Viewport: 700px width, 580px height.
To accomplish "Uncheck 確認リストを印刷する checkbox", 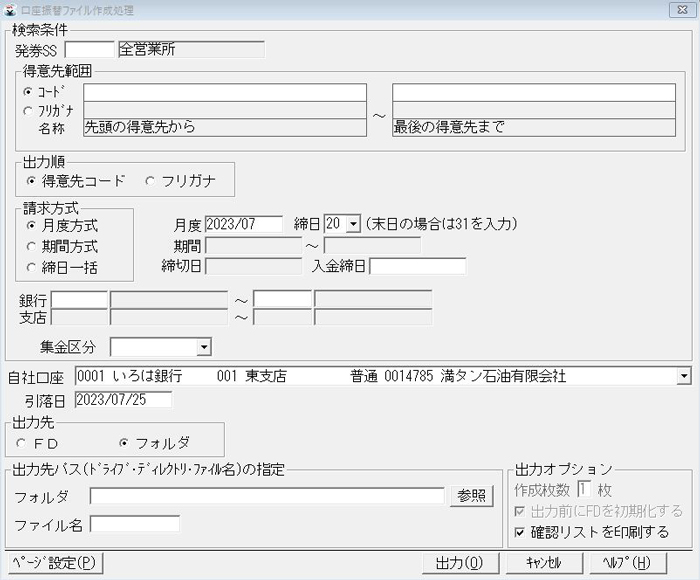I will 519,532.
